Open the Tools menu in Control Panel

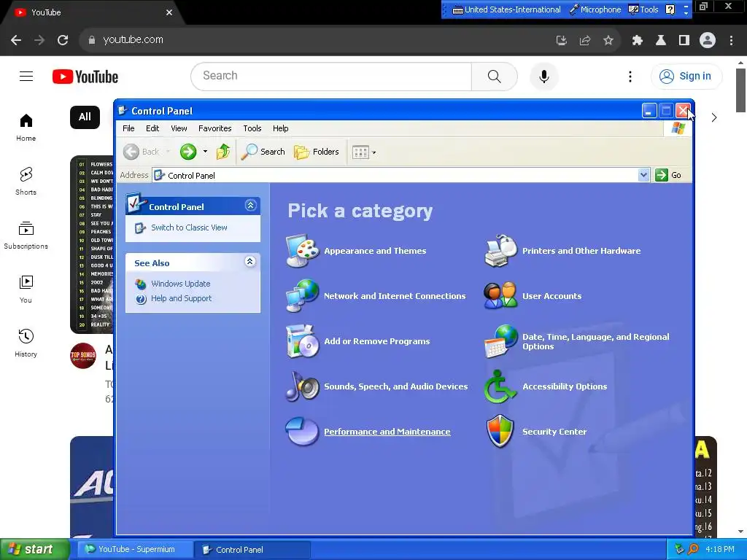[252, 128]
